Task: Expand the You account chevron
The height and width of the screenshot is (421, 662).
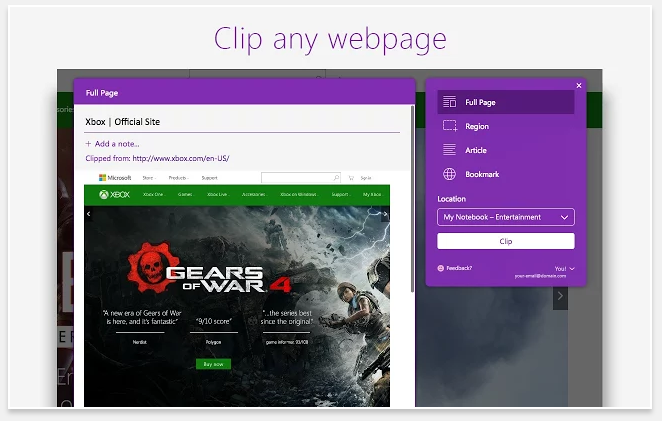Action: point(572,269)
